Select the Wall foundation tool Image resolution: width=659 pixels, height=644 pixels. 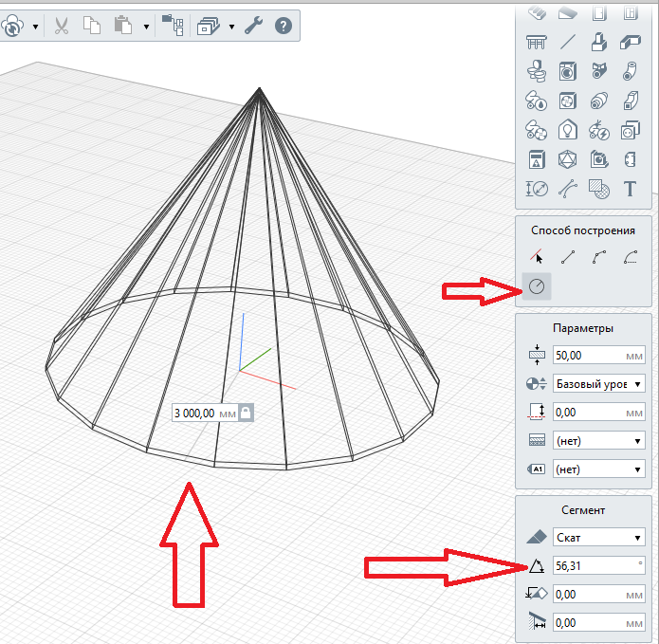(631, 42)
